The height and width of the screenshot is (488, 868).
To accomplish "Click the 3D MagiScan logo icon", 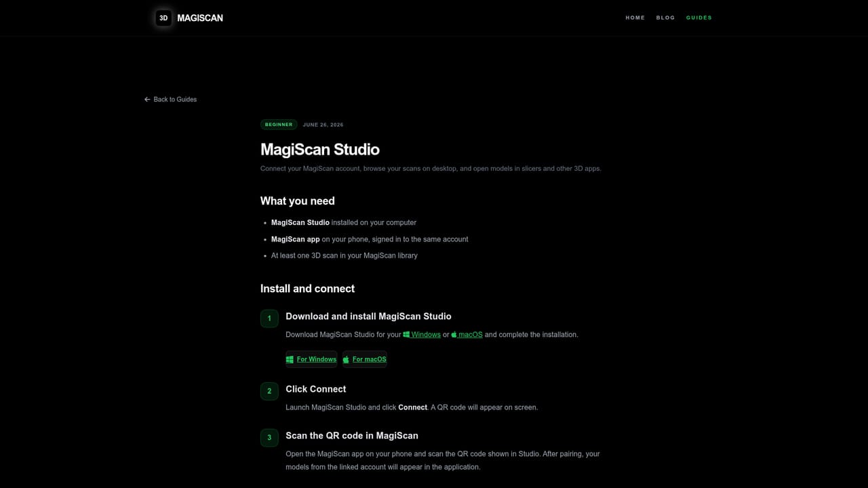I will point(163,18).
